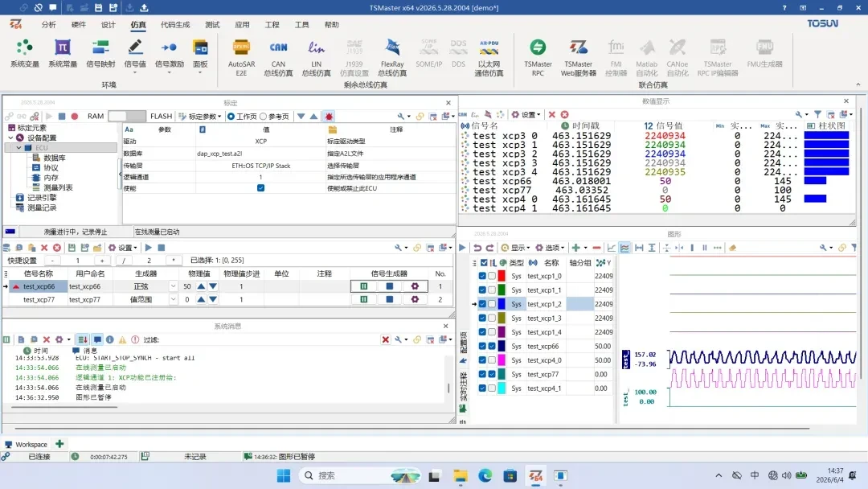Click the red stop circle in 数值显示 toolbar
This screenshot has height=489, width=868.
pyautogui.click(x=565, y=115)
